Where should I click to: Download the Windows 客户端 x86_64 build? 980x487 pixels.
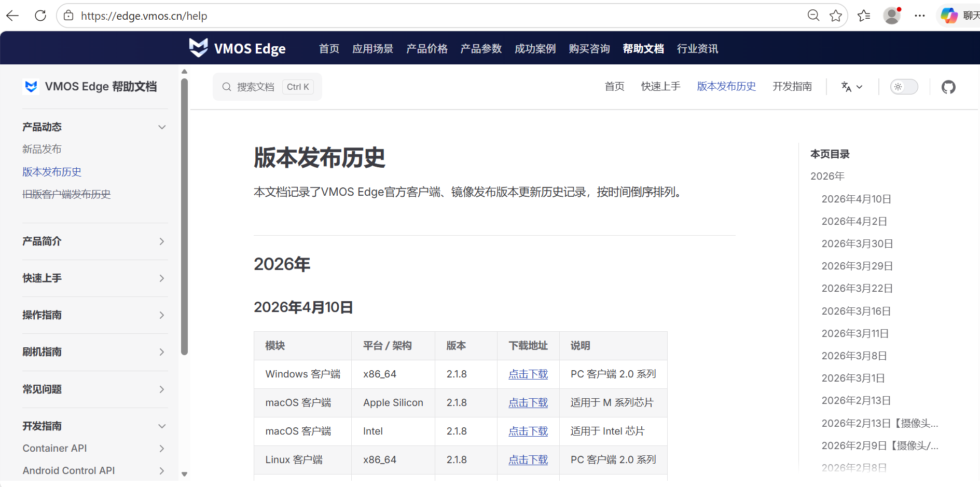(528, 374)
